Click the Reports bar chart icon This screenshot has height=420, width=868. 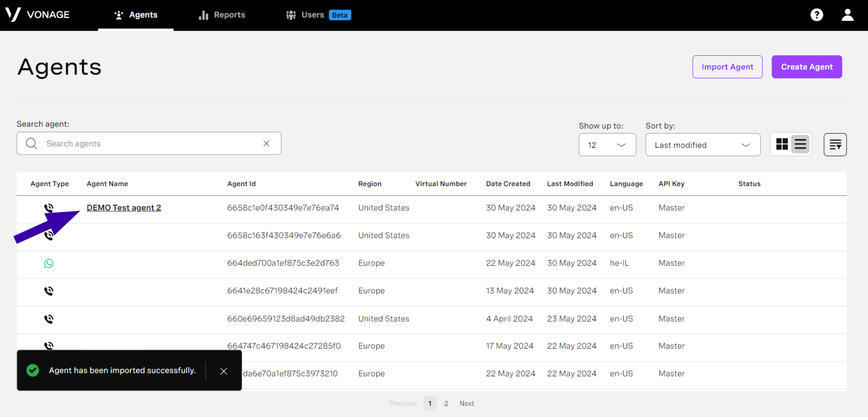pos(202,14)
